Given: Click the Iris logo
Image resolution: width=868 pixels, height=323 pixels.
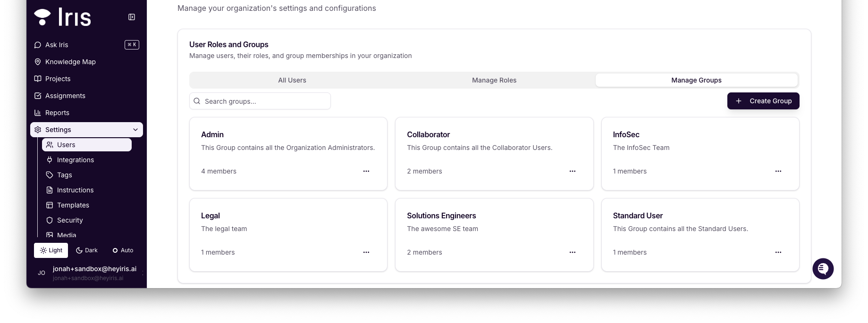Looking at the screenshot, I should 62,17.
